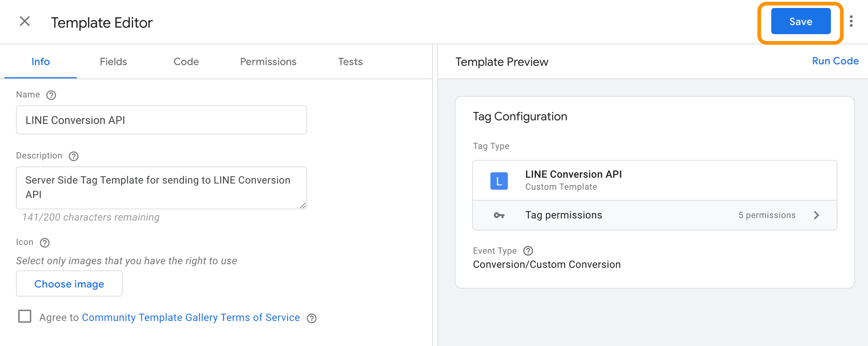
Task: Expand Tag permissions with the chevron arrow
Action: (817, 215)
